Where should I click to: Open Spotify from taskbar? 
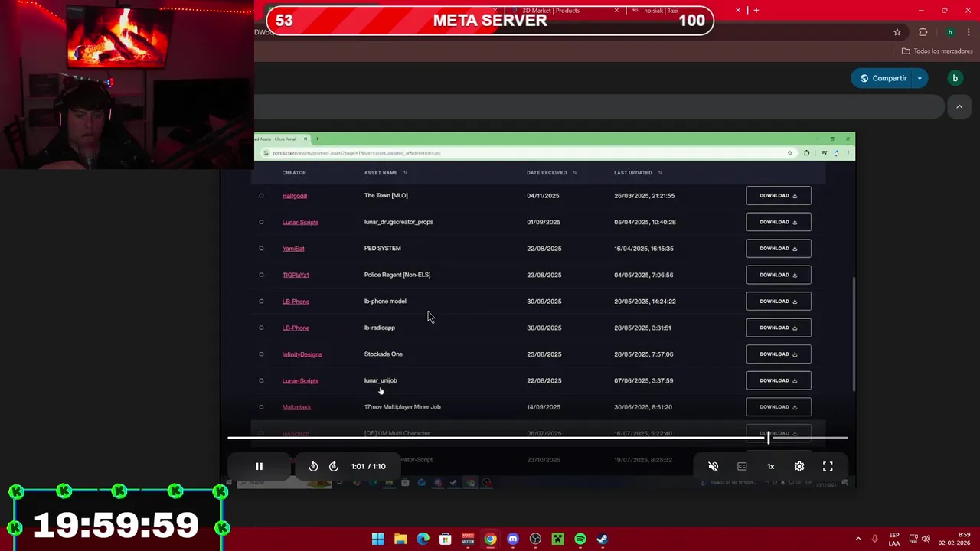click(x=580, y=539)
